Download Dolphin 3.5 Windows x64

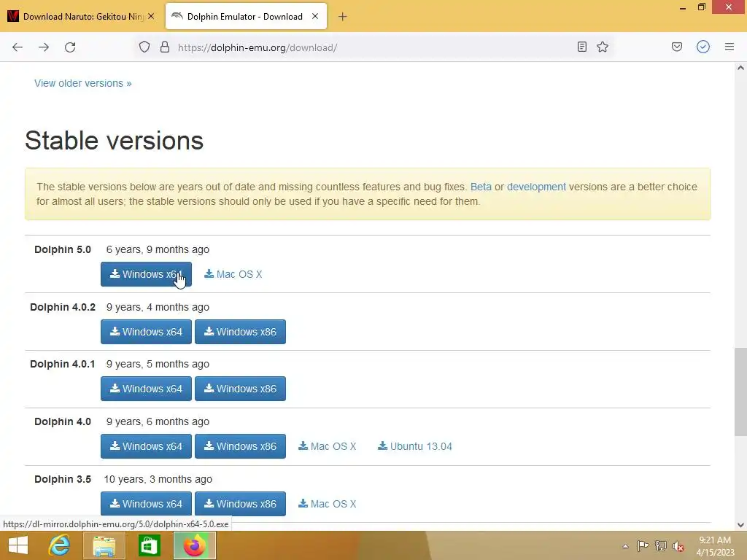[x=146, y=504]
